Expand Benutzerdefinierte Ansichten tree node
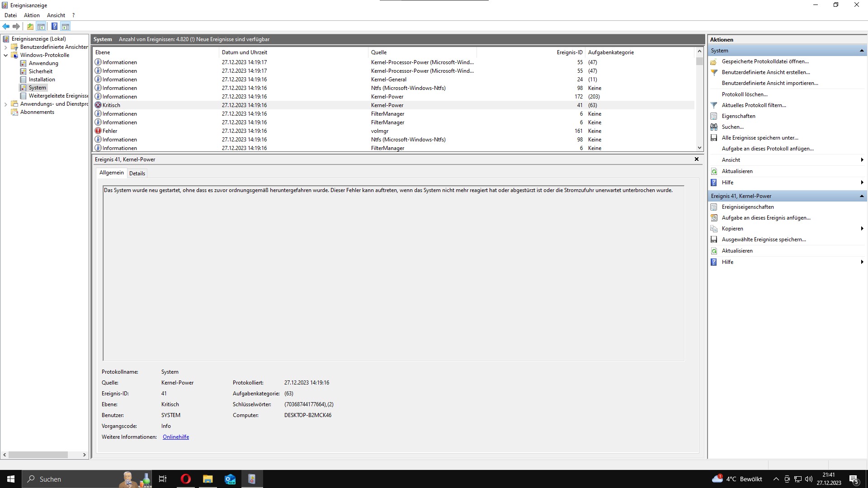The width and height of the screenshot is (868, 488). click(x=5, y=47)
